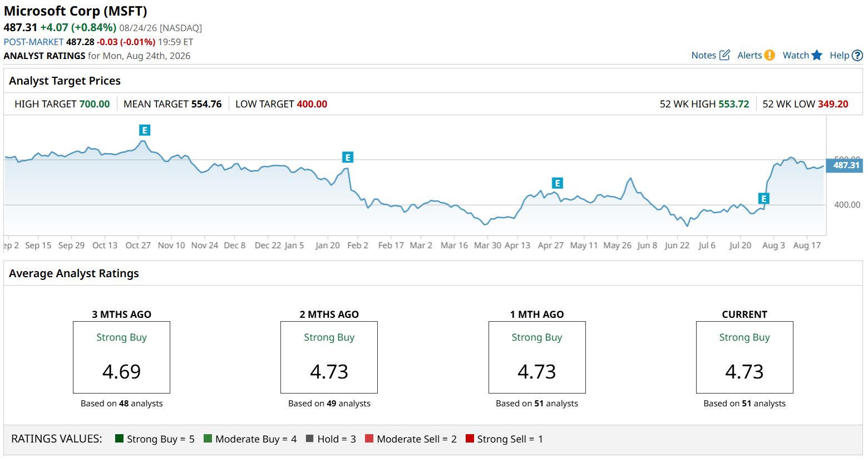Click the earnings E marker near Feb 2
The image size is (868, 462).
point(348,158)
